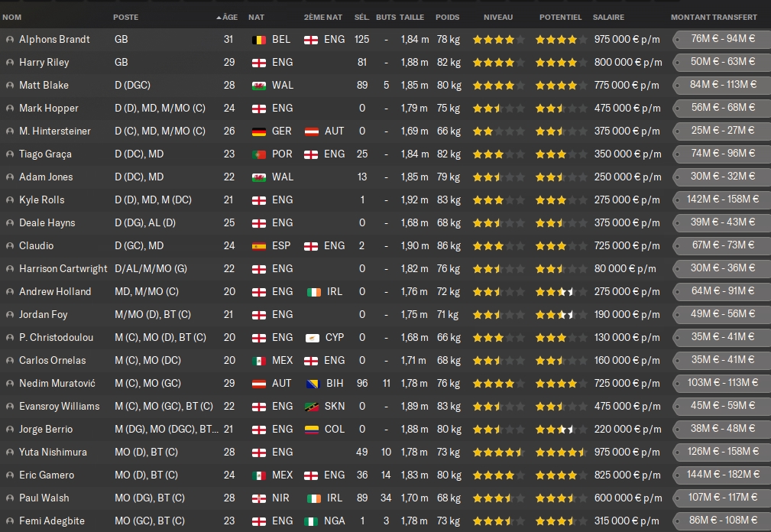The width and height of the screenshot is (771, 532).
Task: Open Eric Gamero's player profile
Action: 47,475
